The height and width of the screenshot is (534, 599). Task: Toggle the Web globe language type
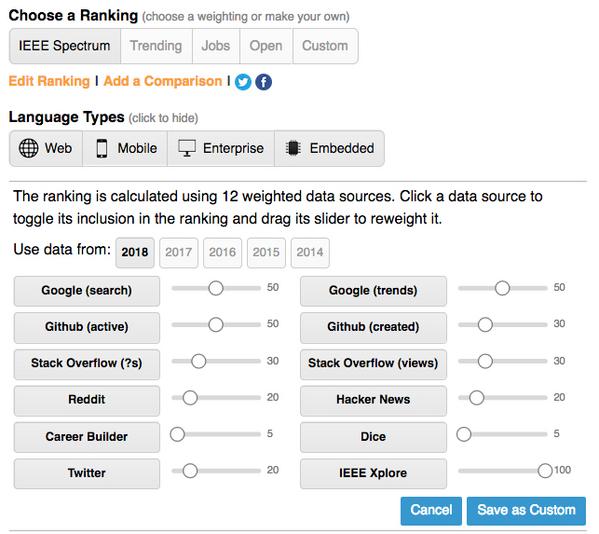point(46,149)
